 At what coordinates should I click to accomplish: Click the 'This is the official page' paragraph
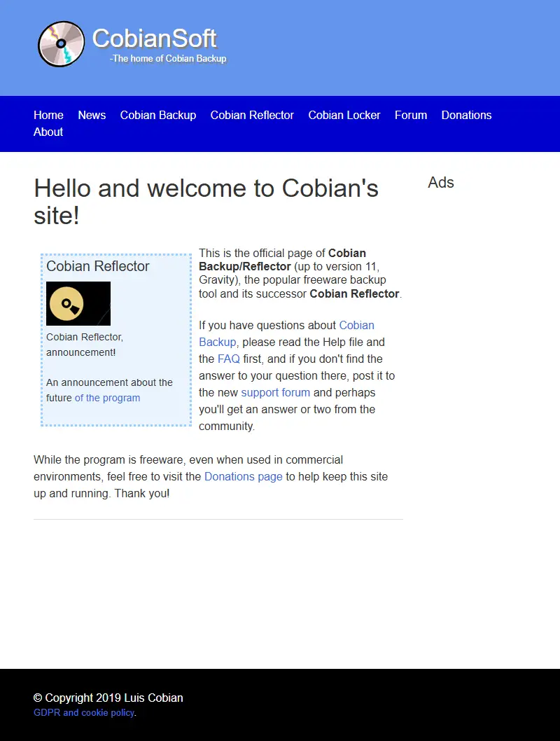click(x=300, y=274)
